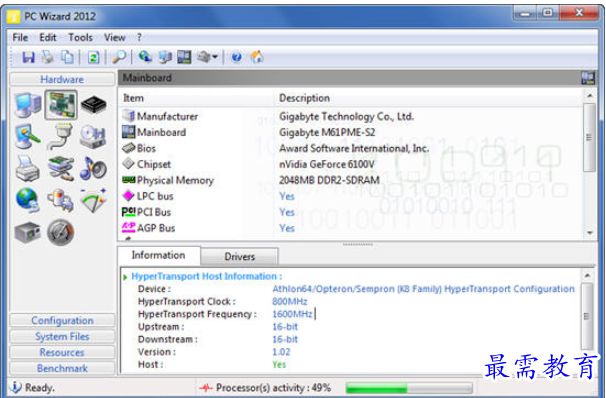This screenshot has width=606, height=398.
Task: Select the Voltage and temperature gauge icon
Action: (93, 201)
